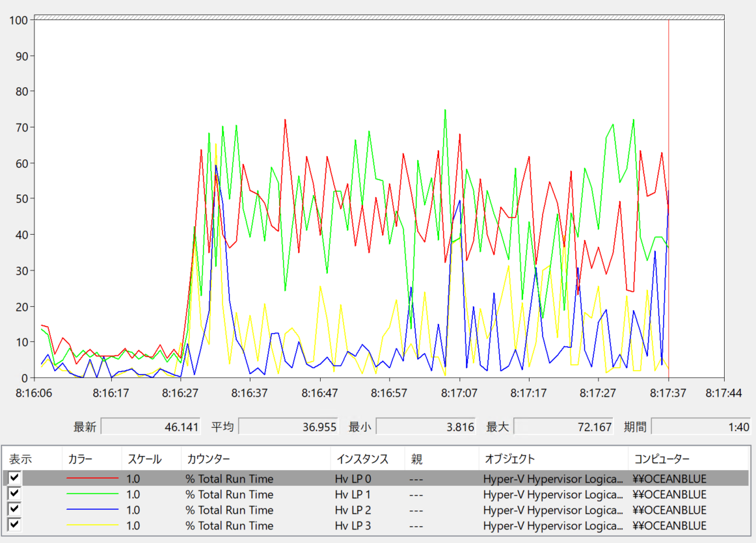The width and height of the screenshot is (756, 543).
Task: Click the 平均 value field 36.955
Action: pos(288,427)
